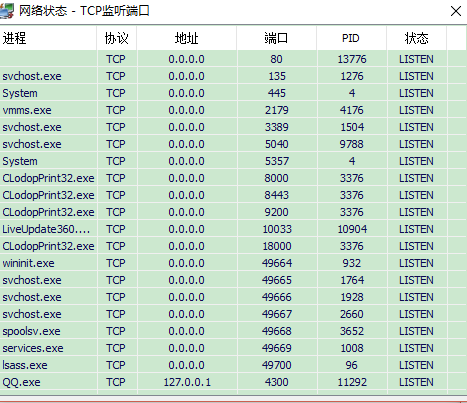Image resolution: width=467 pixels, height=403 pixels.
Task: Sort by the 协议 column header
Action: pos(116,38)
